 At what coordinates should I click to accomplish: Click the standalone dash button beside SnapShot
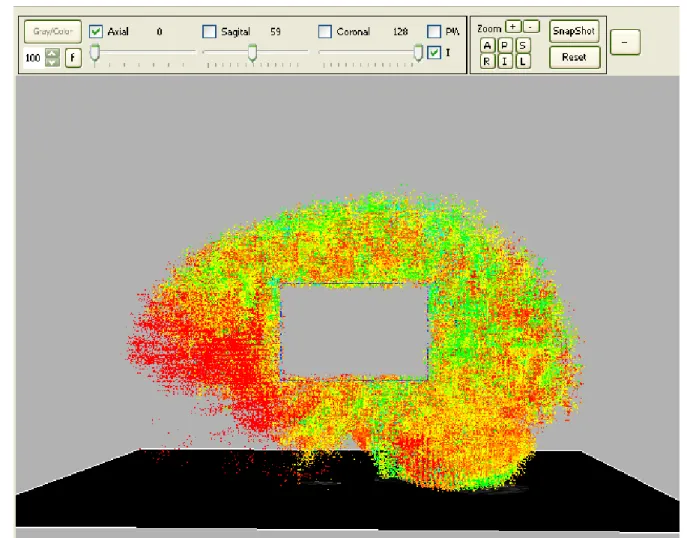pyautogui.click(x=625, y=42)
